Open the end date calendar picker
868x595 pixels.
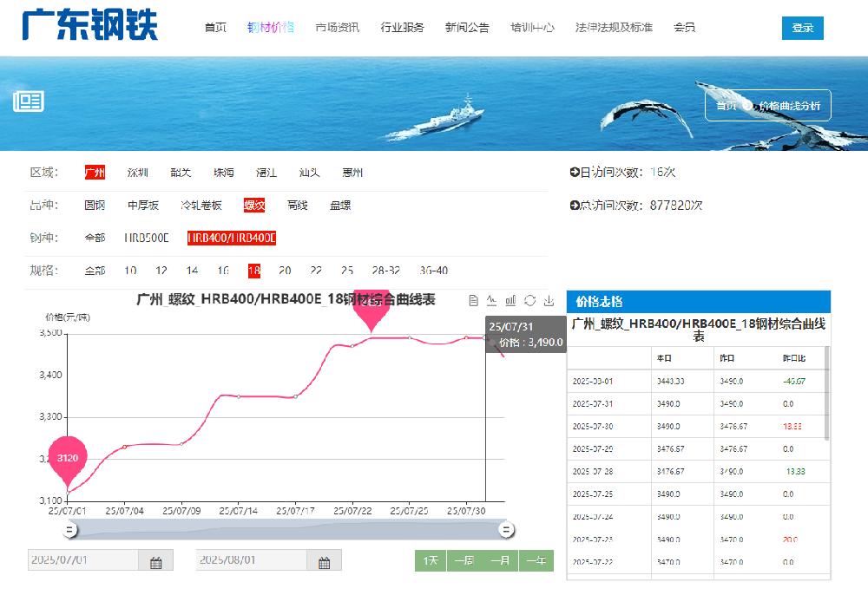[x=324, y=561]
